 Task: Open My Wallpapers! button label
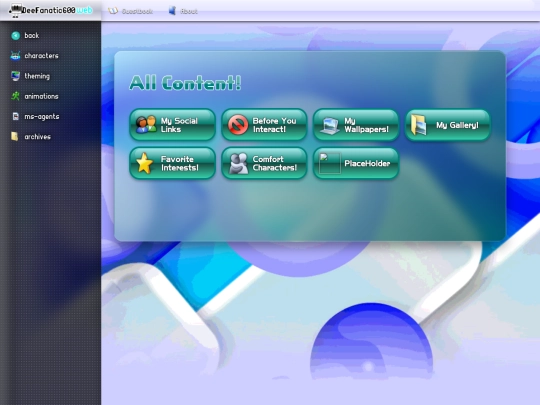(366, 125)
